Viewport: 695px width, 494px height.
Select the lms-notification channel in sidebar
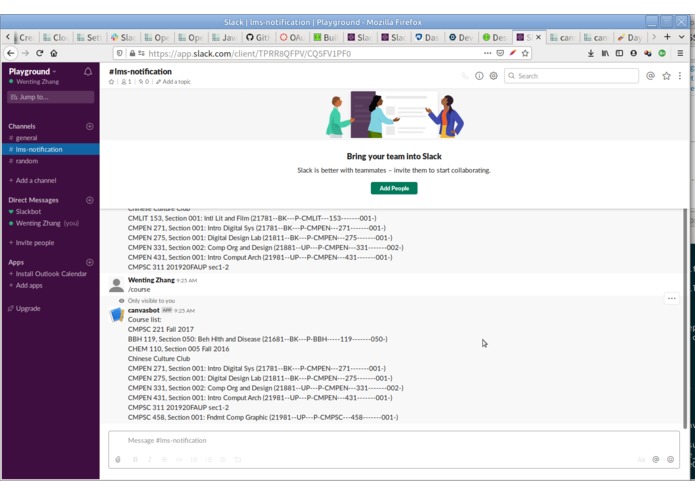click(50, 149)
